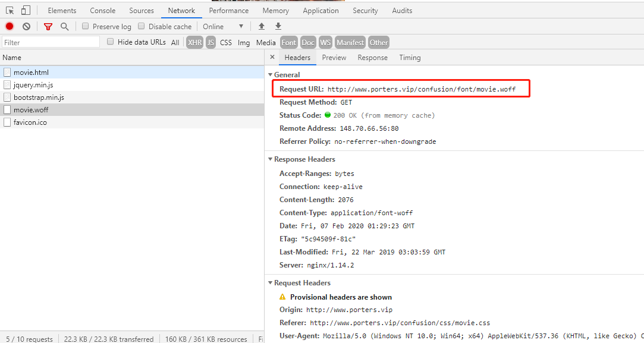644x343 pixels.
Task: Toggle the Doc filter type
Action: tap(308, 42)
